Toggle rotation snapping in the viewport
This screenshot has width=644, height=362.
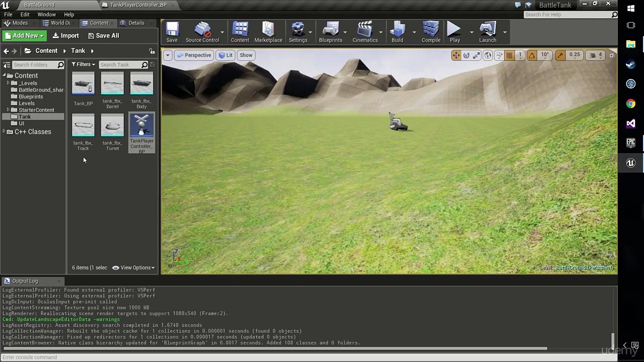pos(531,55)
